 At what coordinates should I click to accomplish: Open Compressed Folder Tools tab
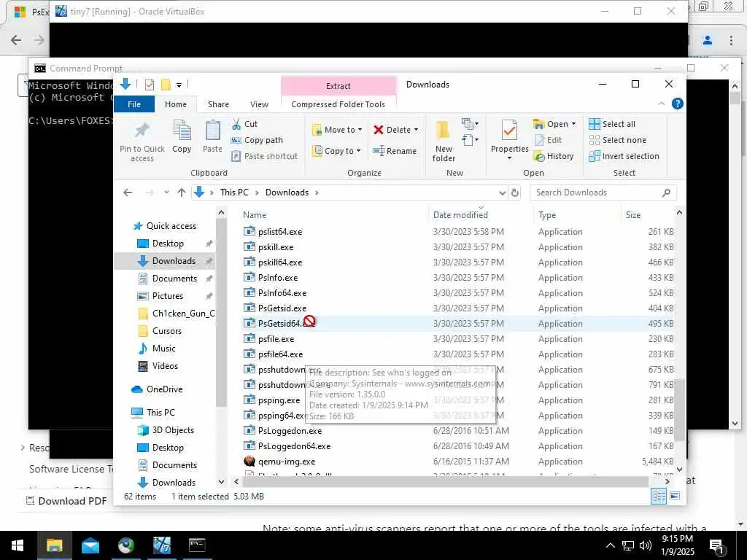[338, 104]
